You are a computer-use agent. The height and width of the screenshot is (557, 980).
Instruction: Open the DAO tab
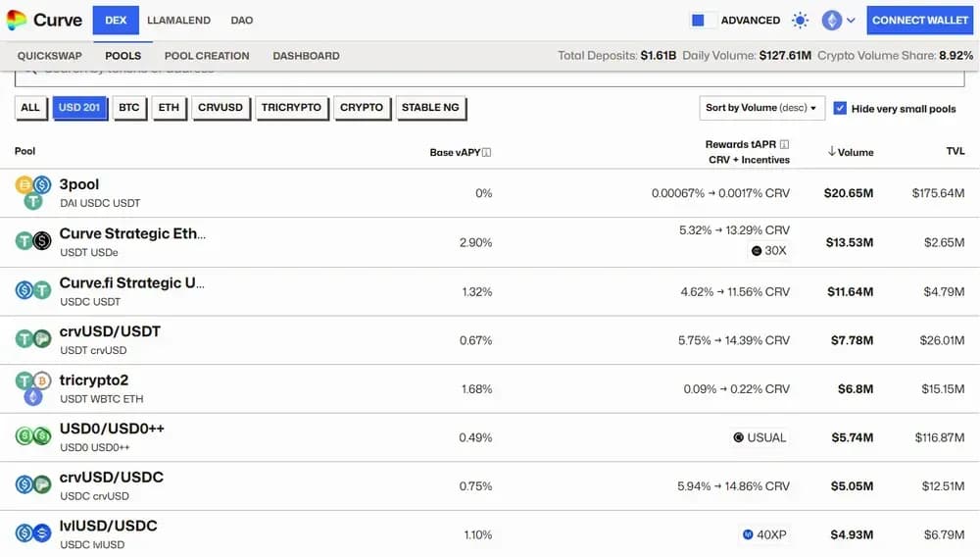coord(242,20)
